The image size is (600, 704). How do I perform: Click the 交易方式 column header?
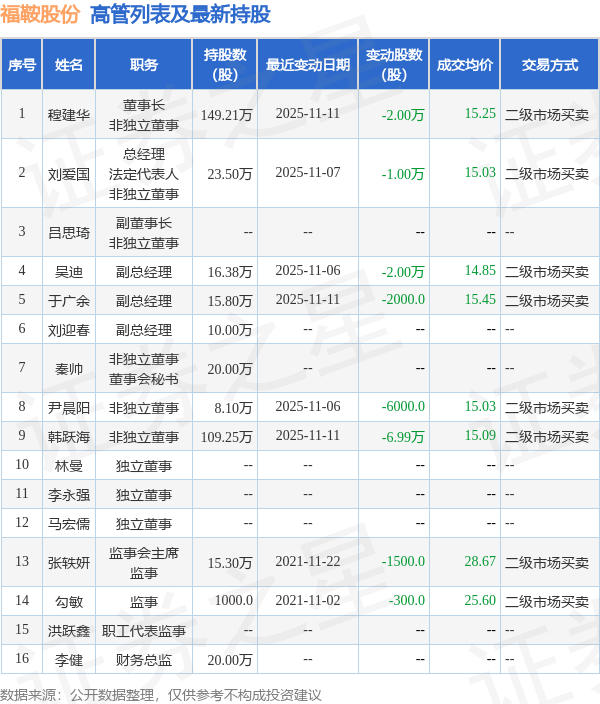coord(550,65)
